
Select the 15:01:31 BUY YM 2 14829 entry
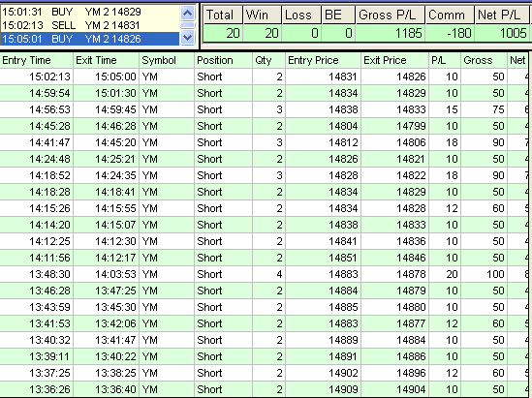tap(90, 12)
